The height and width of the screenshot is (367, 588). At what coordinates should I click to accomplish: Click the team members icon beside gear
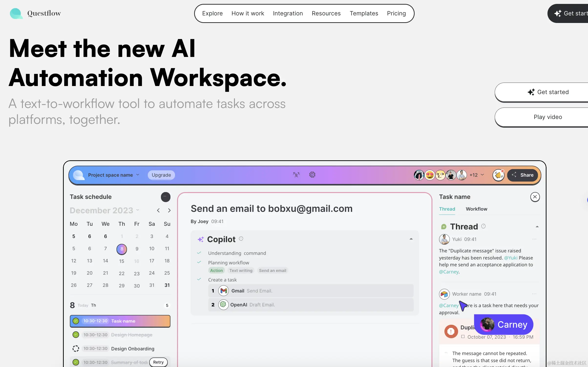point(296,175)
